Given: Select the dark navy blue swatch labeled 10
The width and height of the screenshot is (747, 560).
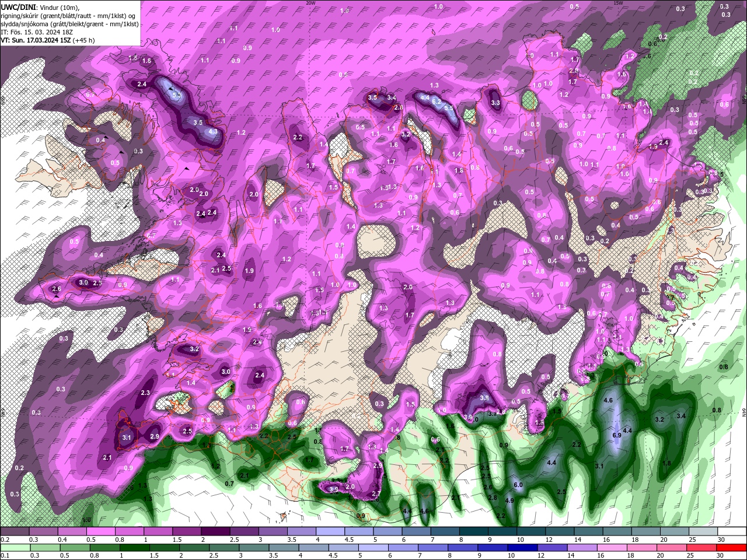Looking at the screenshot, I should pos(522,548).
